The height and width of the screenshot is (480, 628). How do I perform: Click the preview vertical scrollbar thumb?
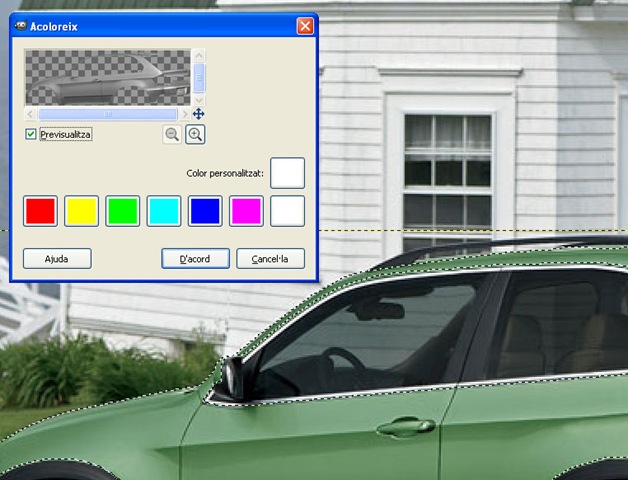(199, 77)
